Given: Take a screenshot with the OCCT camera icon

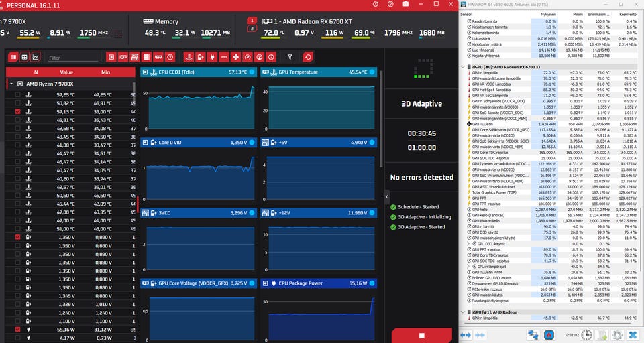Looking at the screenshot, I should point(406,4).
